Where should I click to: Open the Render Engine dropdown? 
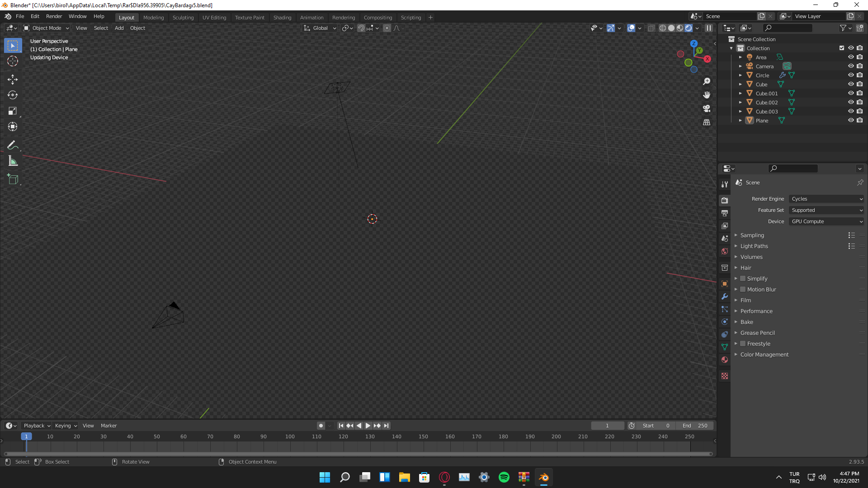coord(826,199)
